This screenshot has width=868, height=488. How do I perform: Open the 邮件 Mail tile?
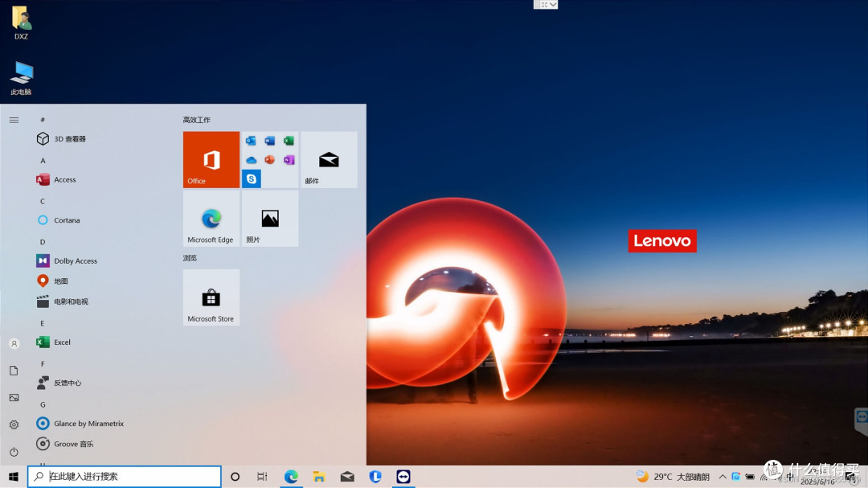[x=329, y=159]
